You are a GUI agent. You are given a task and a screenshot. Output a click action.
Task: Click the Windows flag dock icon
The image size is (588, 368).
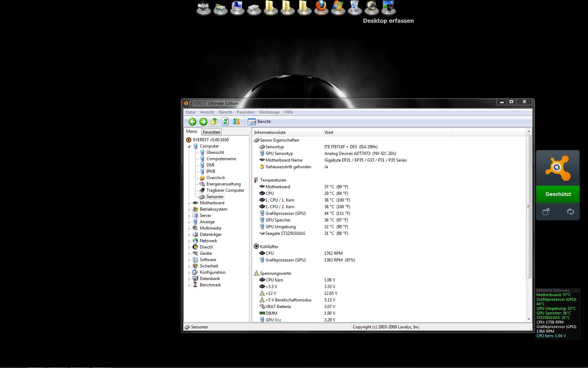[x=338, y=8]
